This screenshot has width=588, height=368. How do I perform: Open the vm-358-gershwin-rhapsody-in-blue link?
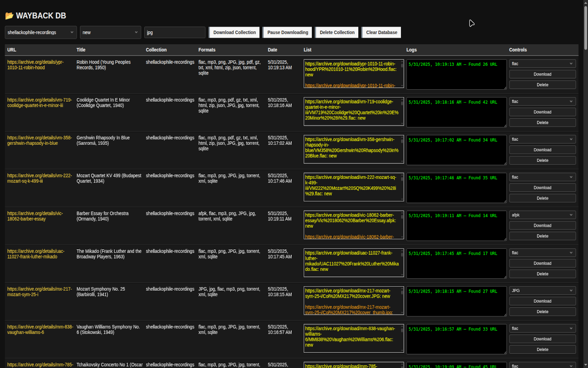(40, 140)
